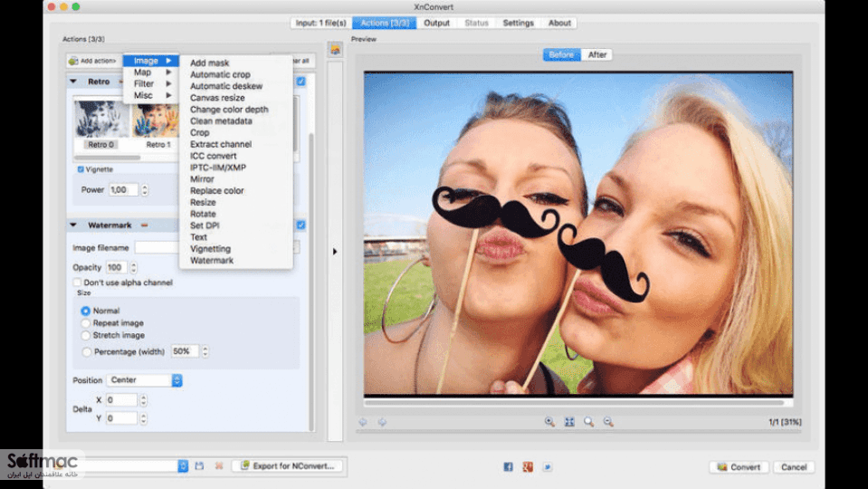Click the fit-to-window zoom icon
This screenshot has width=868, height=489.
pos(569,422)
